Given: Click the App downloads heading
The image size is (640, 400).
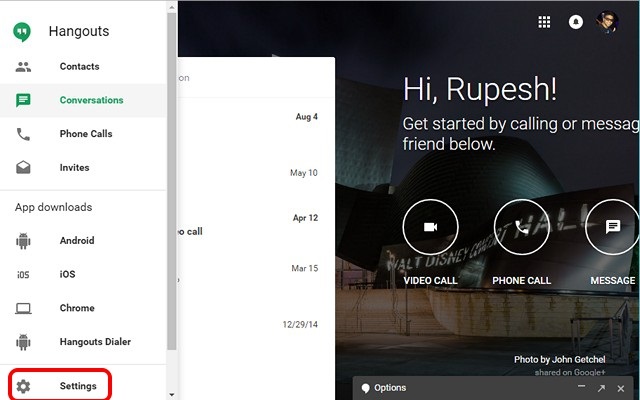Looking at the screenshot, I should click(53, 207).
